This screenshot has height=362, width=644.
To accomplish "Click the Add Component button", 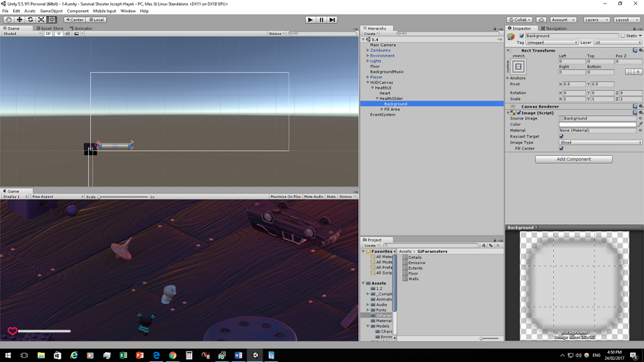I will coord(573,159).
